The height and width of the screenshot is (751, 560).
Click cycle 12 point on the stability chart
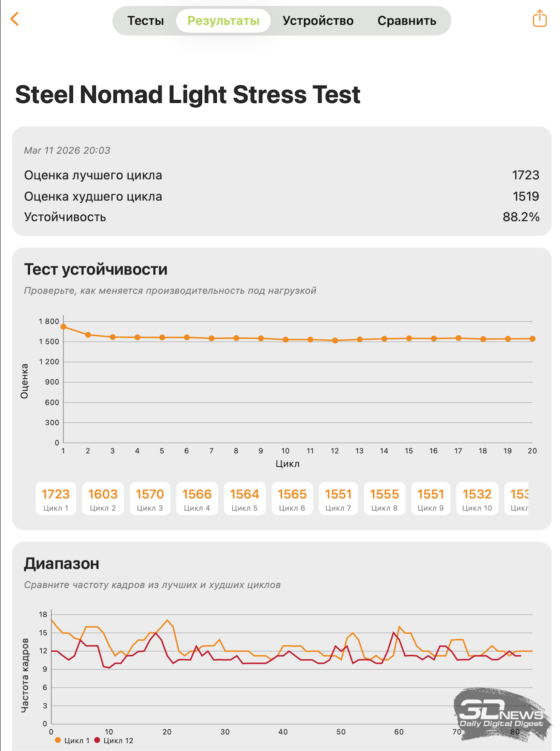(x=335, y=341)
